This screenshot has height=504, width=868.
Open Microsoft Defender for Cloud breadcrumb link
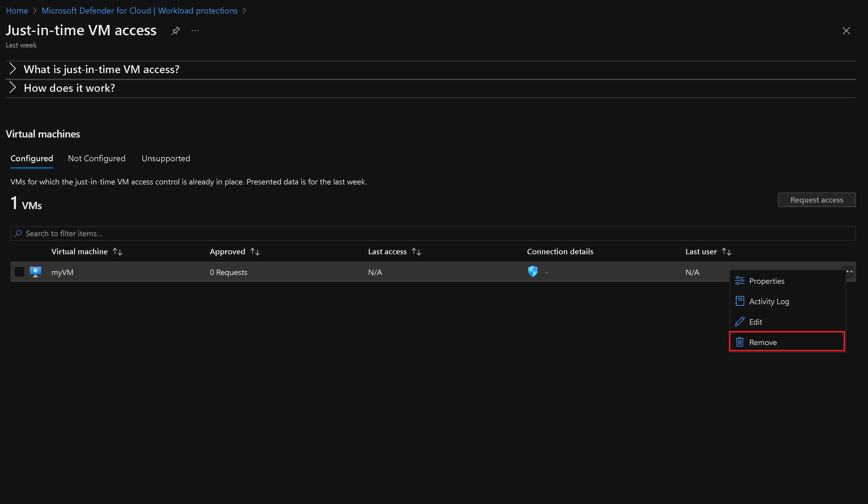point(139,11)
